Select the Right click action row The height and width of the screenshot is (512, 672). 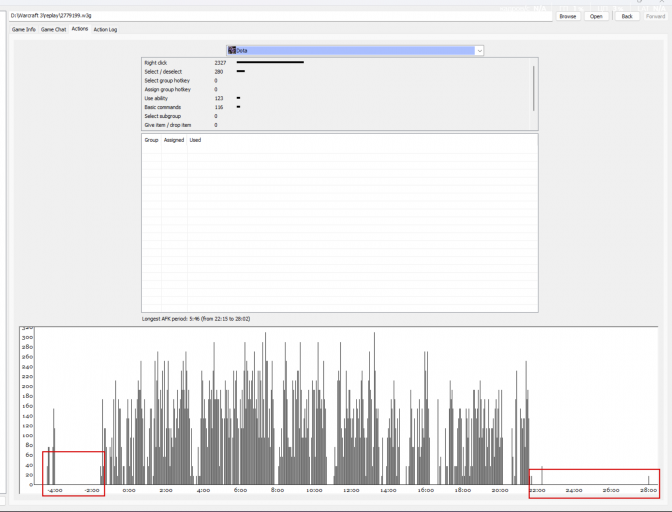tap(337, 63)
